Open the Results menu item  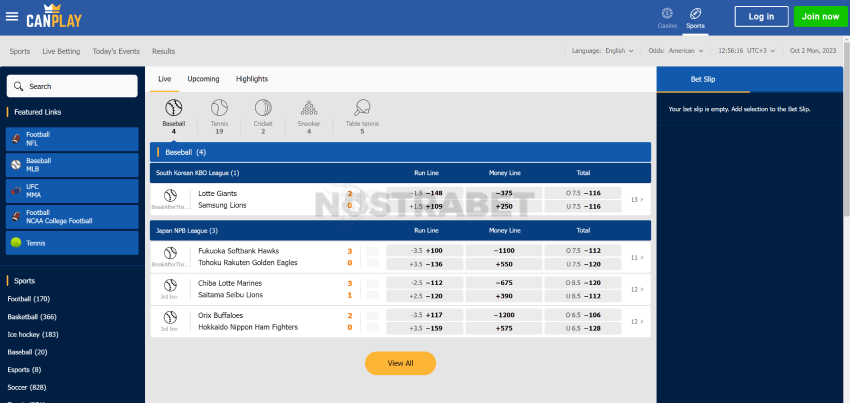(x=164, y=52)
